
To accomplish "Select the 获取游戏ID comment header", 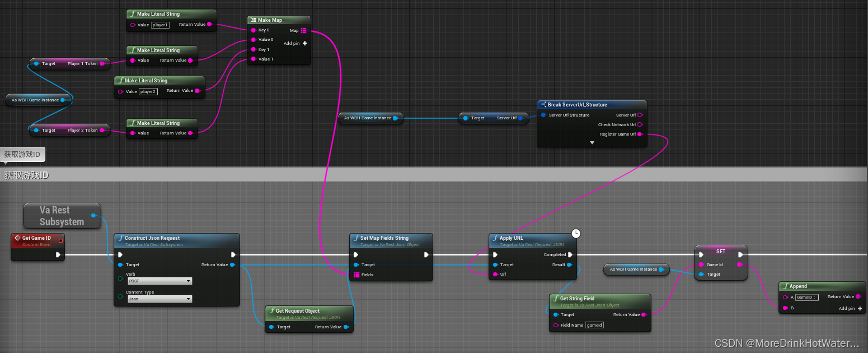I will [x=26, y=175].
